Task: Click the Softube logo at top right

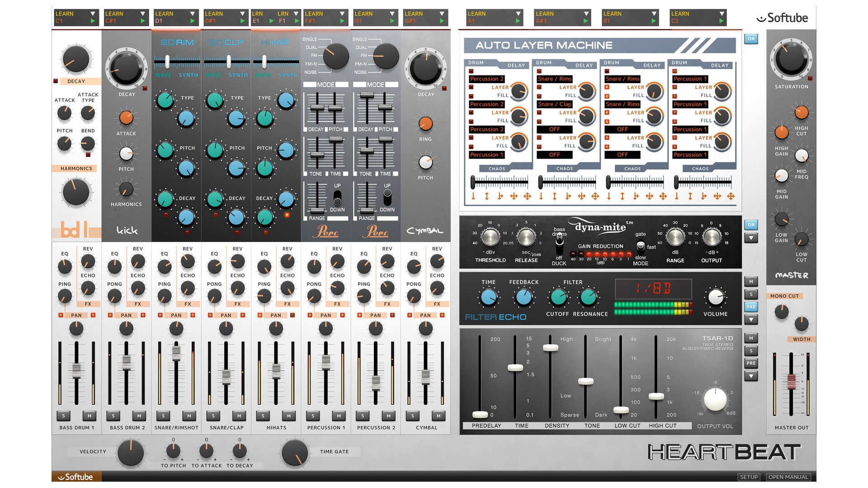Action: click(x=783, y=18)
